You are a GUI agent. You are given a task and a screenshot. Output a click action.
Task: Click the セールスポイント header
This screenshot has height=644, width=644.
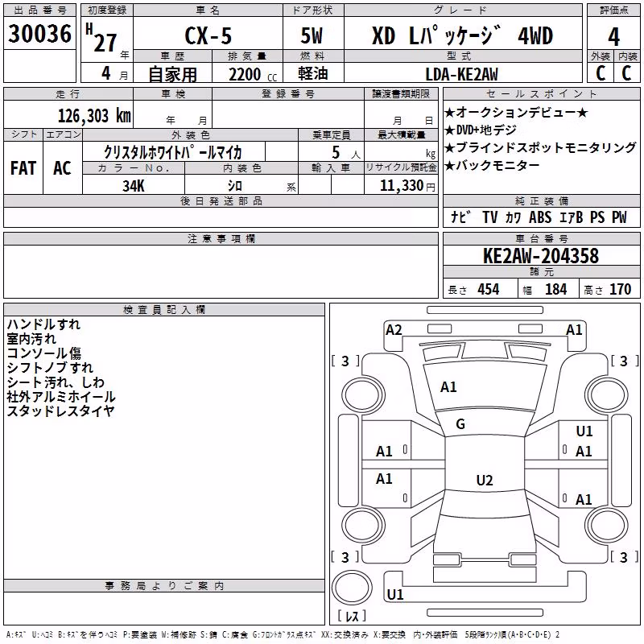[x=541, y=93]
